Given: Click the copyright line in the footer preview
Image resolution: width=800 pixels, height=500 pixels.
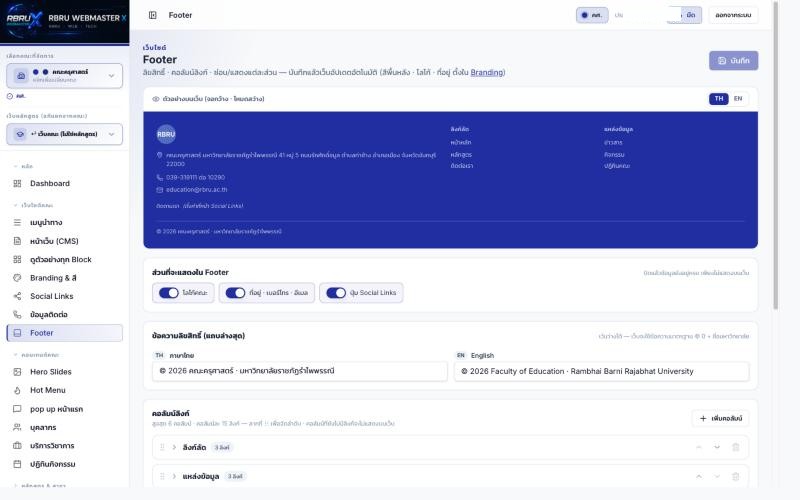Looking at the screenshot, I should pyautogui.click(x=219, y=232).
